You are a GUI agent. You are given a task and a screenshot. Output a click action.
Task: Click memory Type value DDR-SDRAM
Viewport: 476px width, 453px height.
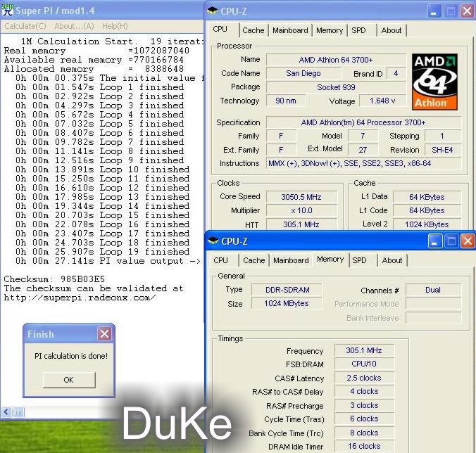click(287, 290)
